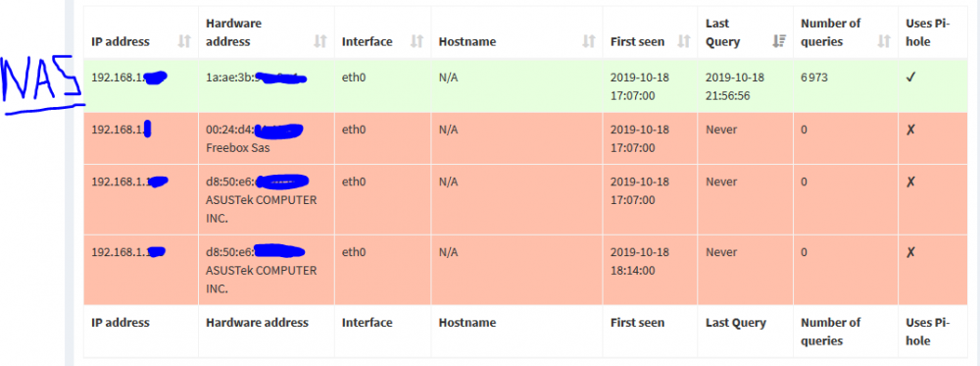This screenshot has width=980, height=366.
Task: Sort table by IP address arrows icon
Action: point(184,42)
